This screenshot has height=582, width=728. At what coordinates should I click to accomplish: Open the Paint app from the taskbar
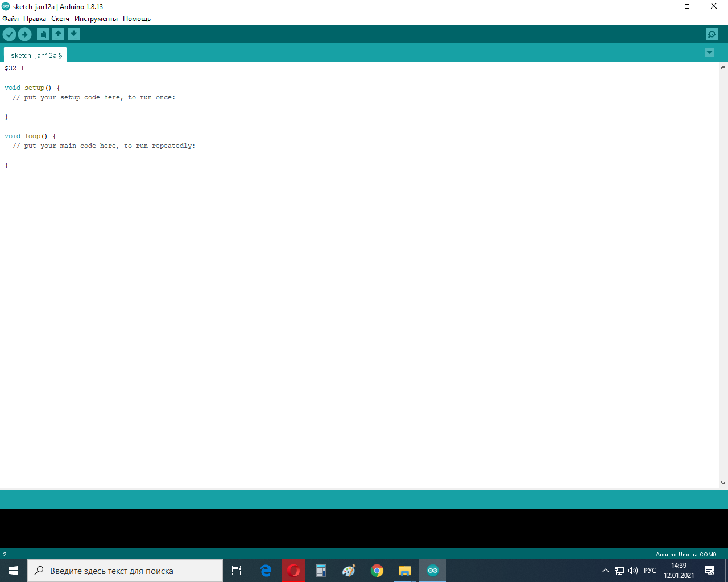pyautogui.click(x=349, y=571)
